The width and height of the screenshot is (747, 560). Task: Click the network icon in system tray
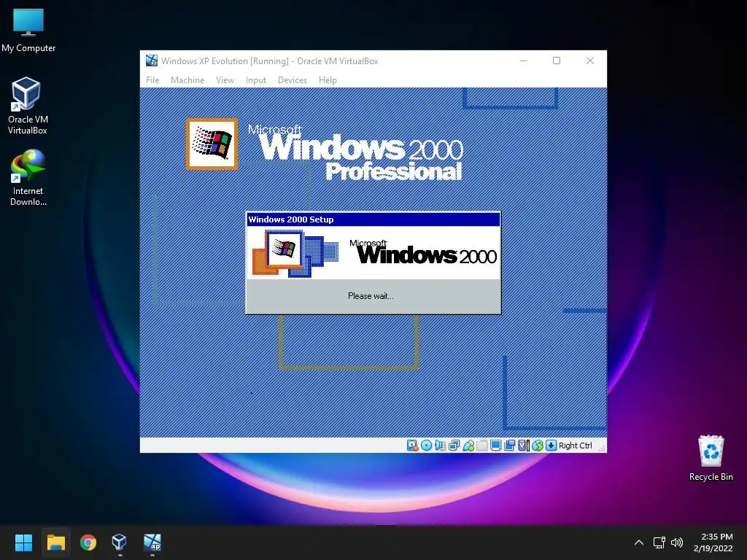pyautogui.click(x=659, y=542)
